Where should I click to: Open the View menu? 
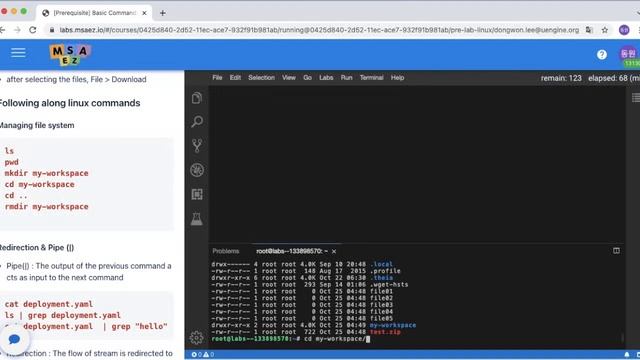click(289, 78)
